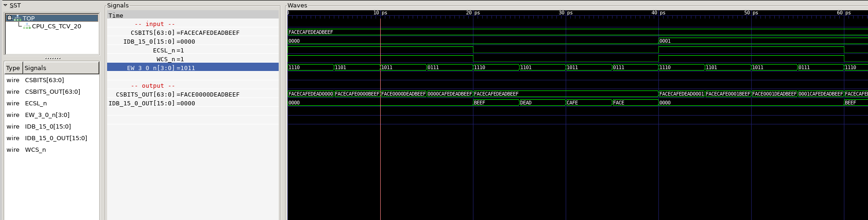Viewport: 868px width, 220px height.
Task: Click the 0000CAFEDEADBEEF waveform segment
Action: click(450, 94)
